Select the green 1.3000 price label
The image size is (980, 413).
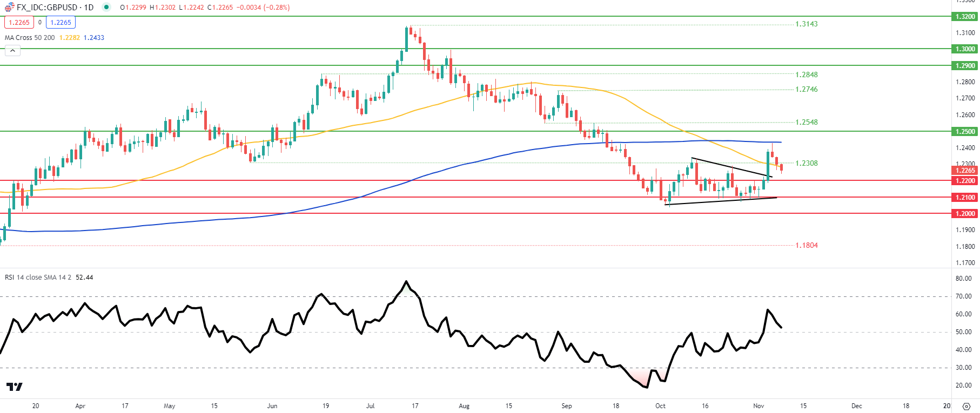click(x=965, y=49)
